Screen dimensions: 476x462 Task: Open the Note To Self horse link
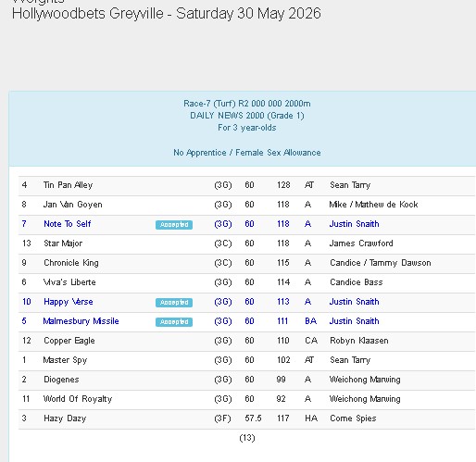click(68, 224)
